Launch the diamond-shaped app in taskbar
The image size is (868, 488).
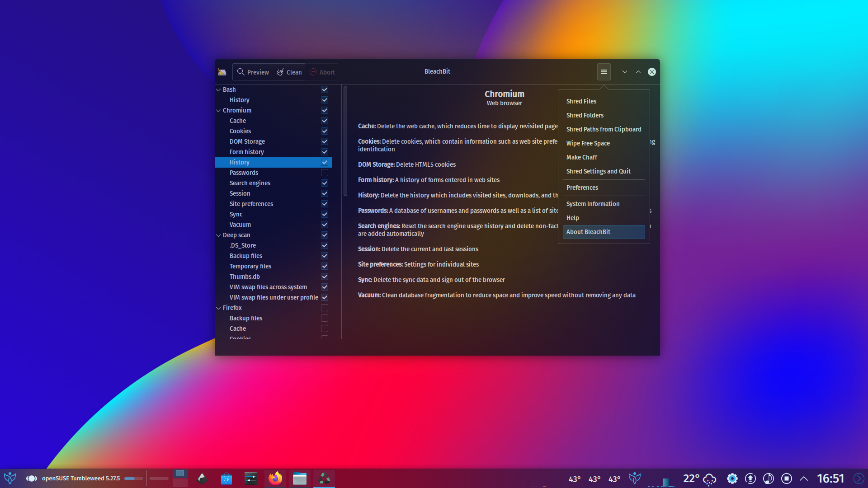(202, 478)
